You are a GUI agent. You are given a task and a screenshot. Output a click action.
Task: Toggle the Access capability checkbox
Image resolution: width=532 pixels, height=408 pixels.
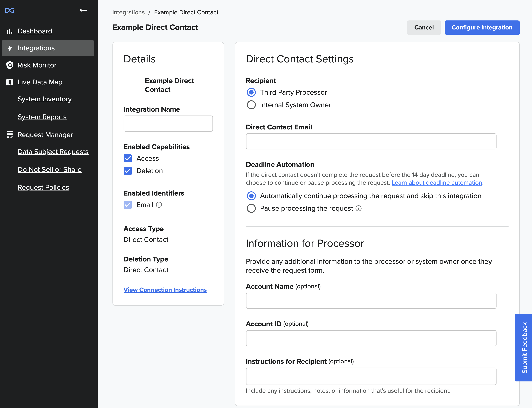[128, 158]
